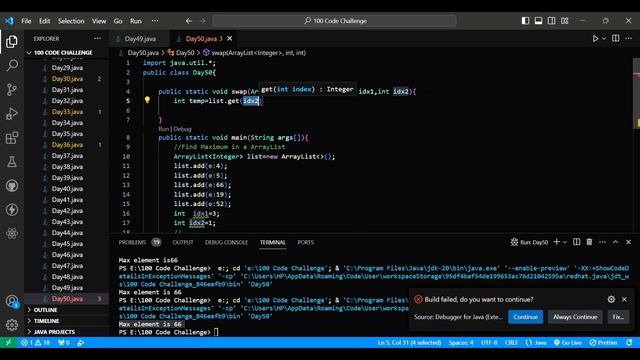Go back with navigation arrow
The width and height of the screenshot is (640, 360).
point(189,21)
